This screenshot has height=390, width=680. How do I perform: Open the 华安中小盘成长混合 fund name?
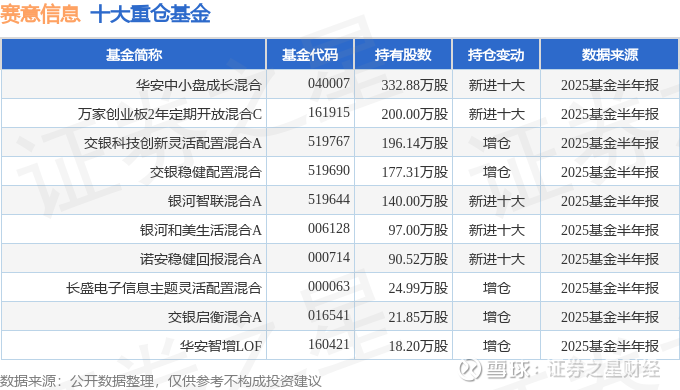tap(199, 85)
